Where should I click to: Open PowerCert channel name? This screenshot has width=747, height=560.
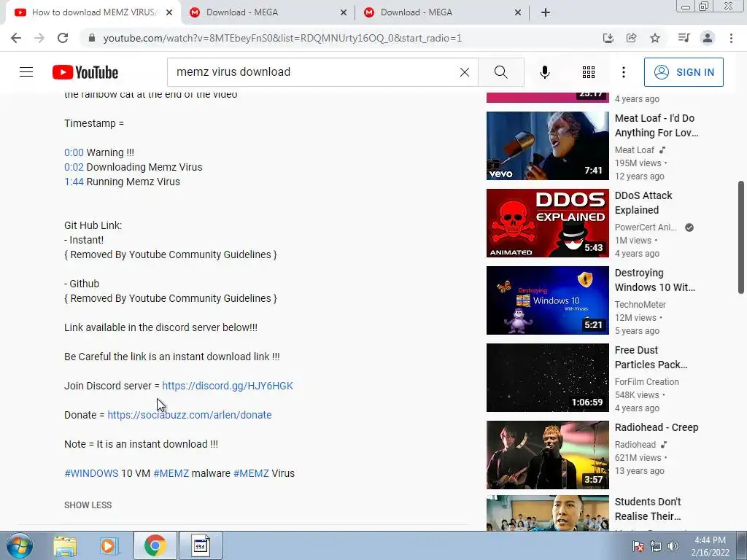(646, 227)
